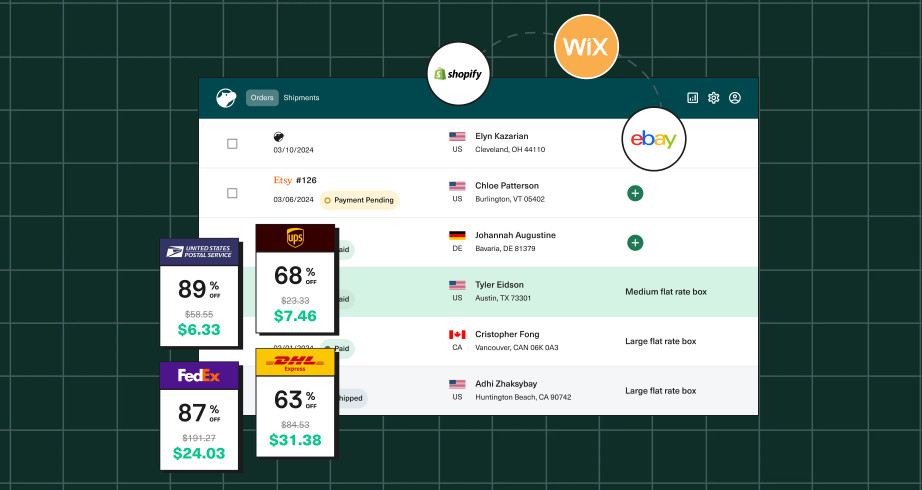Click the UPS shield logo on rate card
This screenshot has height=490, width=922.
(x=295, y=238)
